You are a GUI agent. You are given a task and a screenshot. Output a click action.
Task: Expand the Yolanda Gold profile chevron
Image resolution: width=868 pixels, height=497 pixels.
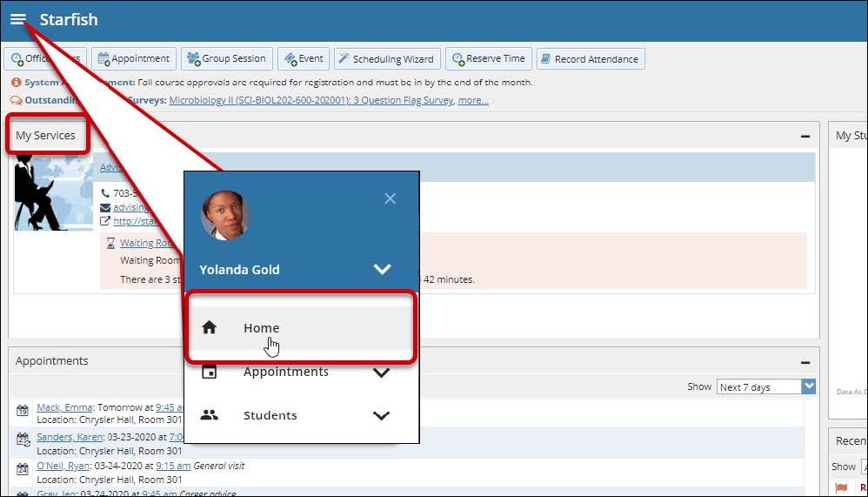382,269
